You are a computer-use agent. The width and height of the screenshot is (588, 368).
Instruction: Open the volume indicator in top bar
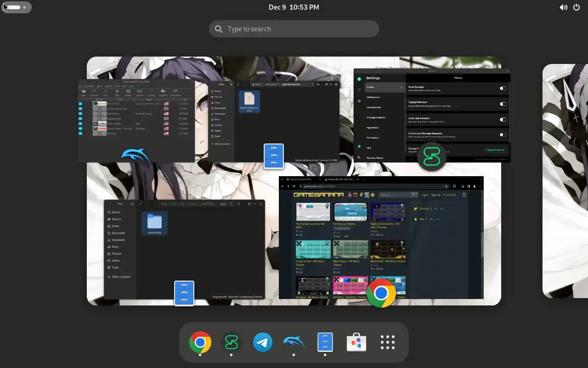563,7
